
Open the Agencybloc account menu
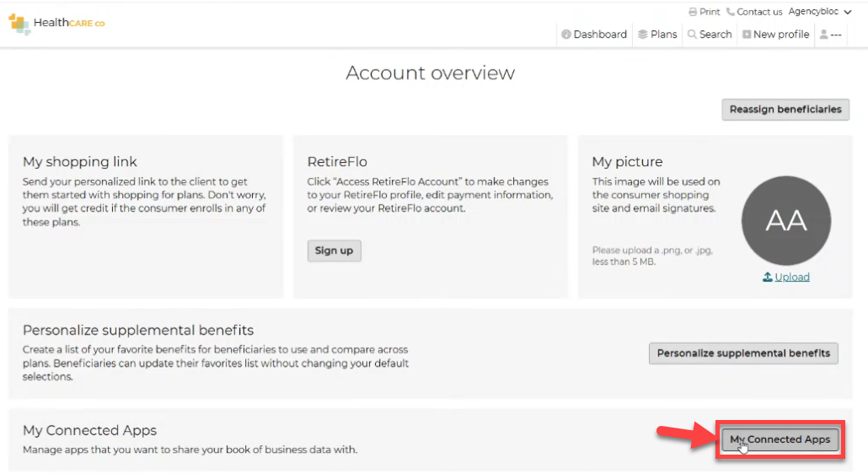820,12
